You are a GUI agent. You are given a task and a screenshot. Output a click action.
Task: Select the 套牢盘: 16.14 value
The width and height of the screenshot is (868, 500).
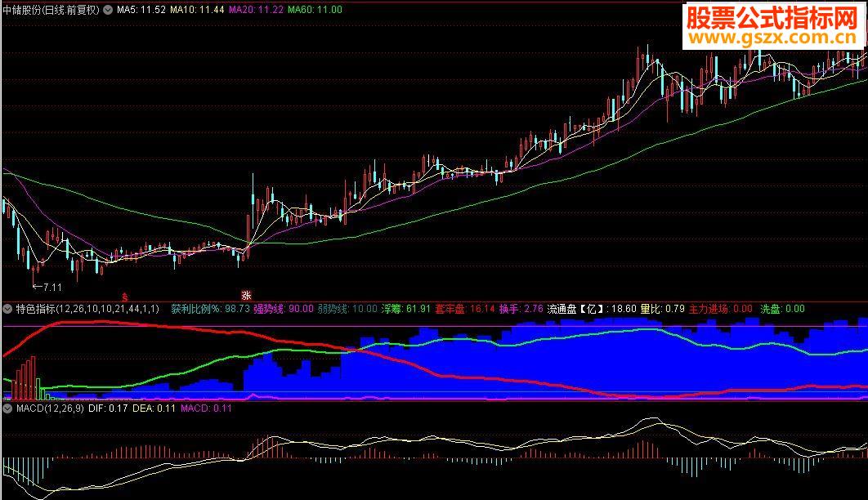465,309
